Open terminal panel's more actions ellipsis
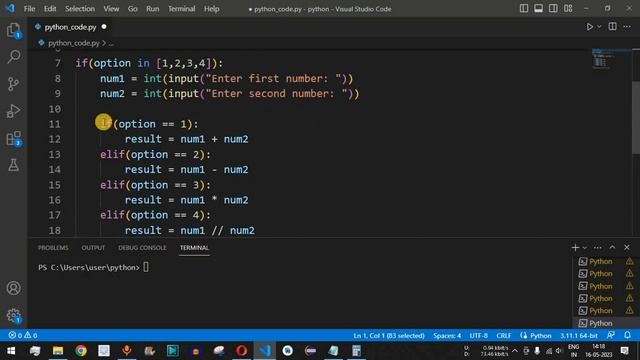640x360 pixels. point(598,247)
